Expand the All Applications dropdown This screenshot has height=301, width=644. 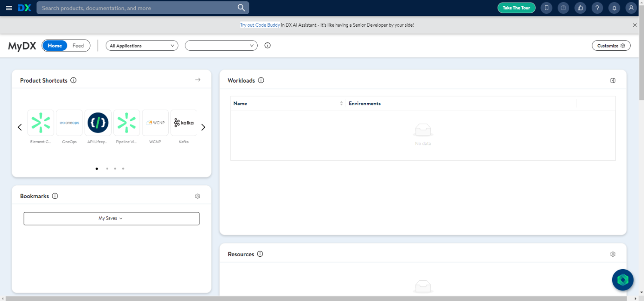click(142, 46)
